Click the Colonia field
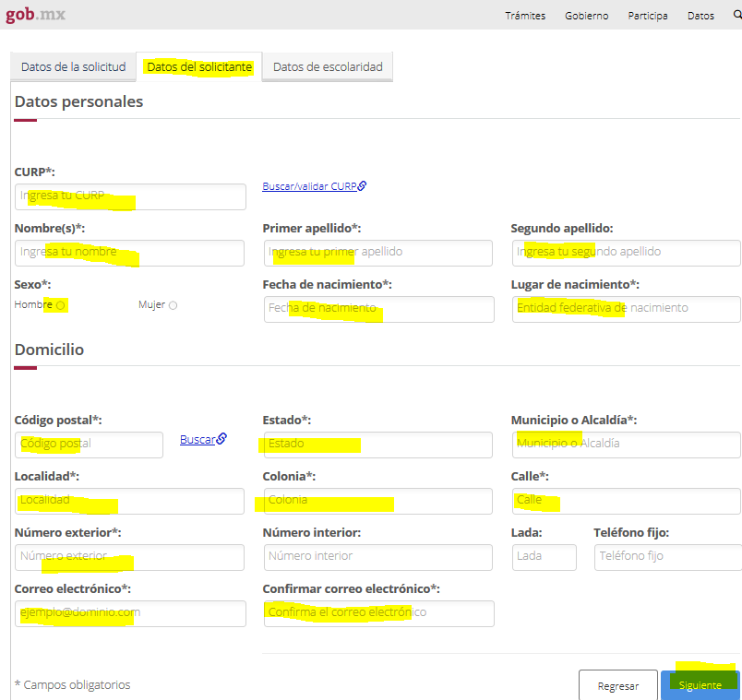 click(378, 501)
